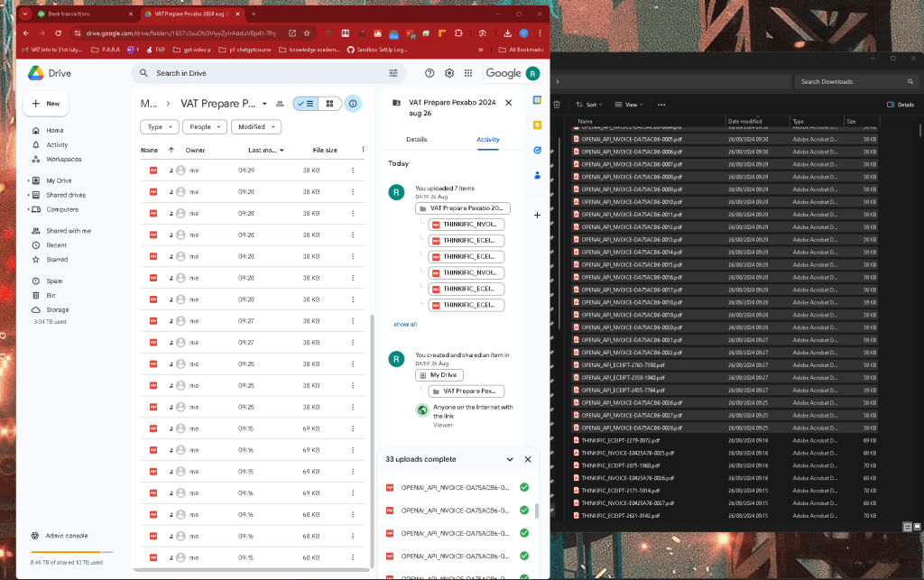924x580 pixels.
Task: Click the Search Downloads field in Explorer
Action: coord(855,82)
